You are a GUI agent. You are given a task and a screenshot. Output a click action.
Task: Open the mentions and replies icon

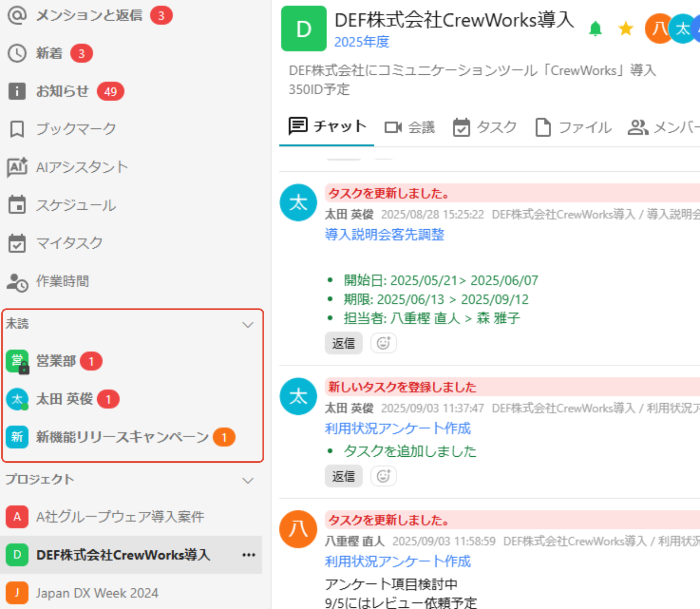pos(17,16)
